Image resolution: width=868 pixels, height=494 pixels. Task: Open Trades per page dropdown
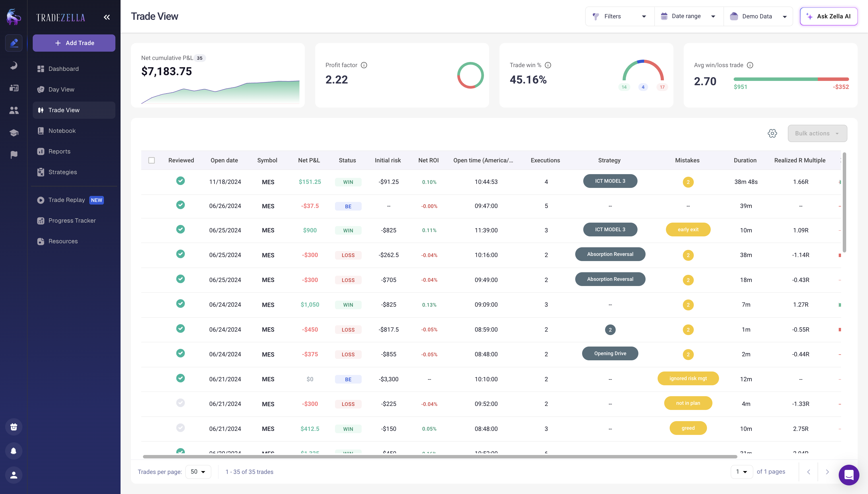pos(198,472)
